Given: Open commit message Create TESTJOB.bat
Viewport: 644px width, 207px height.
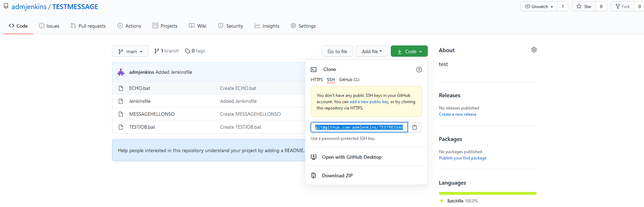Looking at the screenshot, I should pos(241,127).
